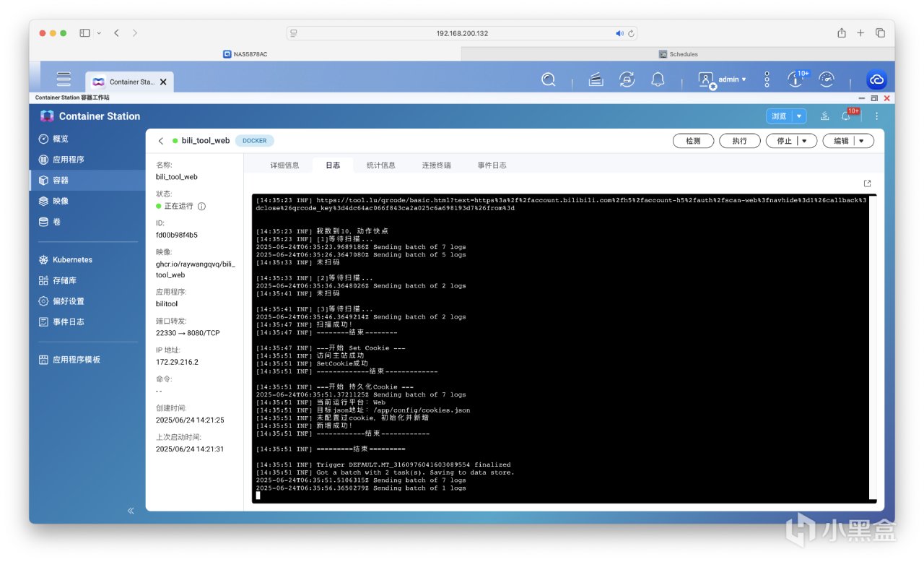Click inside the black log terminal output
The width and height of the screenshot is (924, 562).
pyautogui.click(x=564, y=348)
